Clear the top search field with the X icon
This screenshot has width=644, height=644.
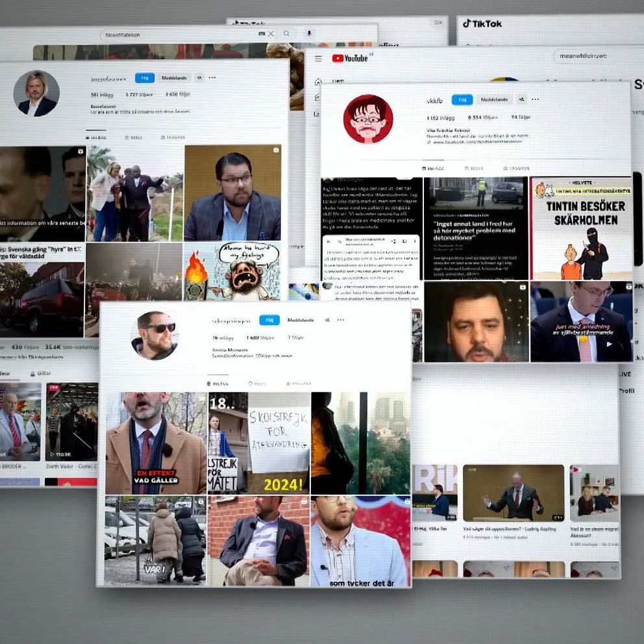tap(271, 34)
